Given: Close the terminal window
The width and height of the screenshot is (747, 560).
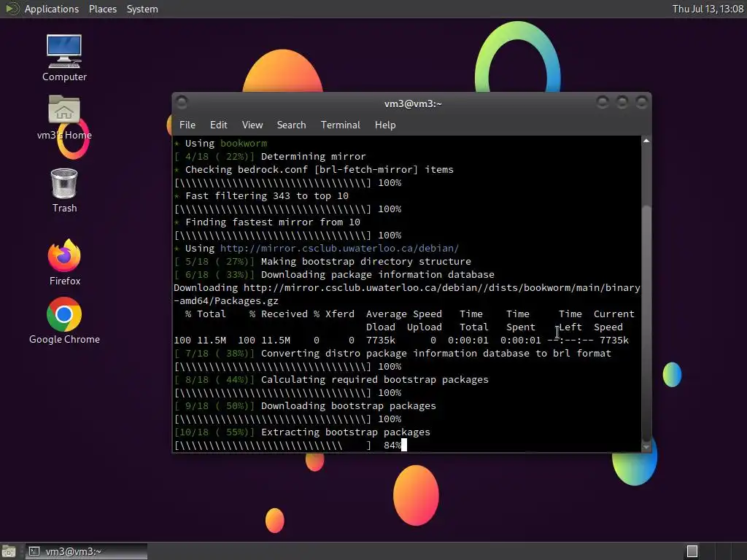Looking at the screenshot, I should click(x=641, y=102).
